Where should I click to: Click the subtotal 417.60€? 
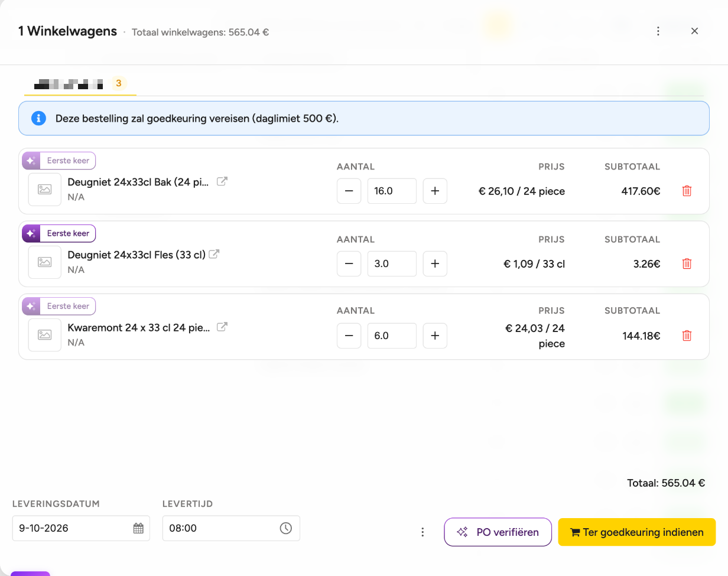pyautogui.click(x=641, y=191)
